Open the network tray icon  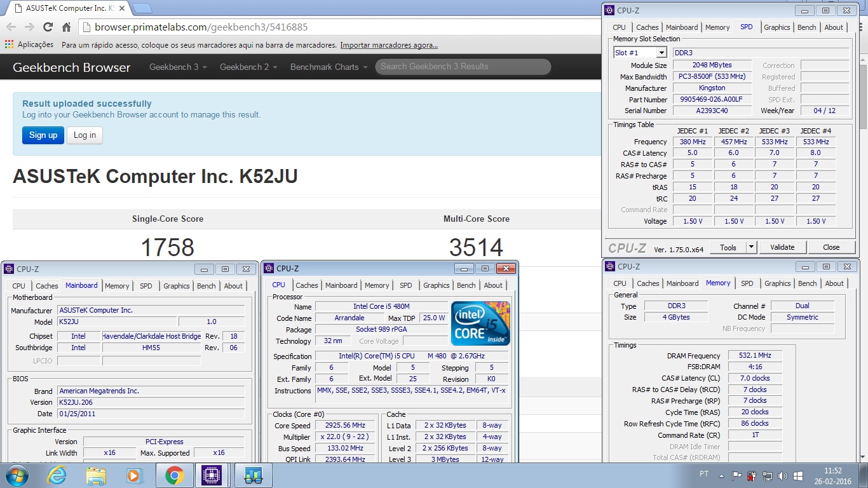click(x=768, y=475)
